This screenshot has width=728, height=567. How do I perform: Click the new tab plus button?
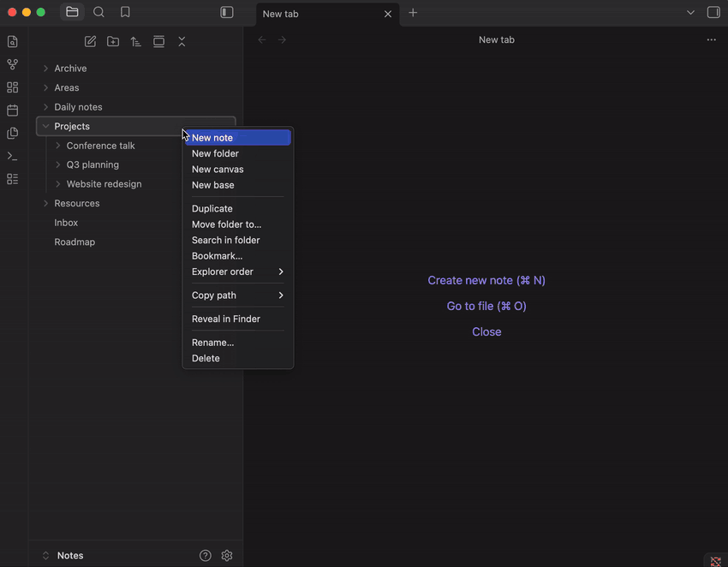click(413, 13)
